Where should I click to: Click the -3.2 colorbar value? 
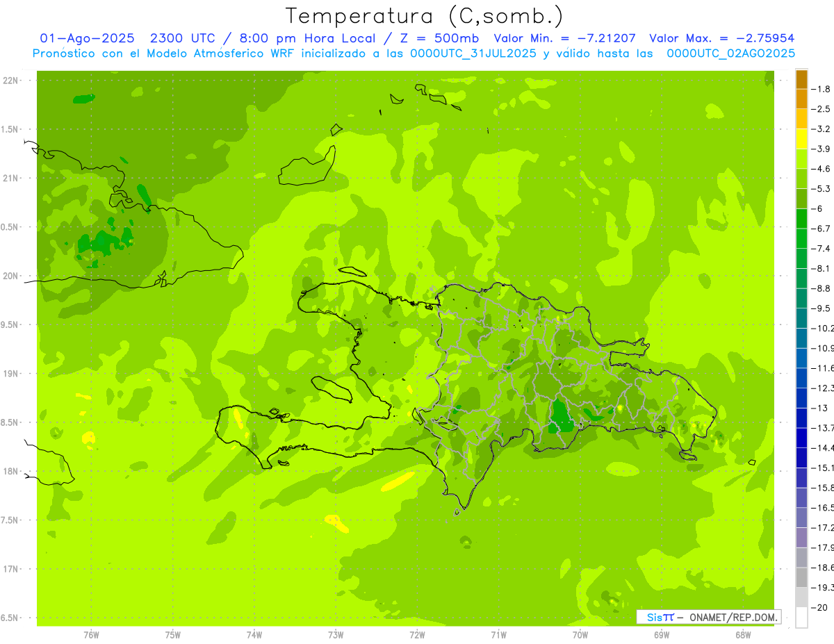coord(821,129)
